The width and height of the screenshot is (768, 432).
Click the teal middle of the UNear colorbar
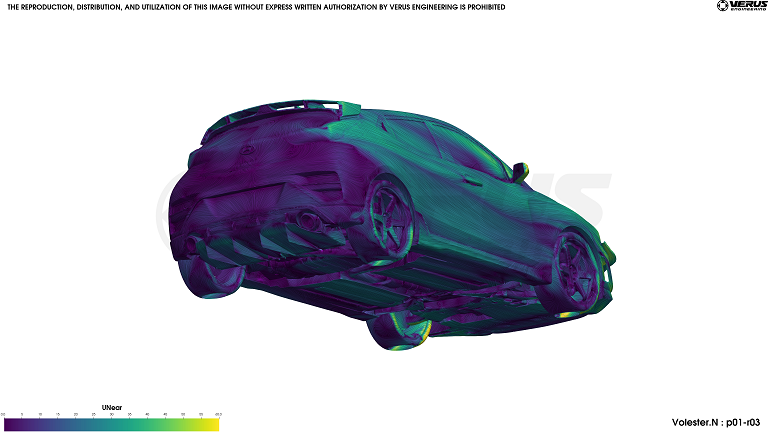(x=110, y=424)
